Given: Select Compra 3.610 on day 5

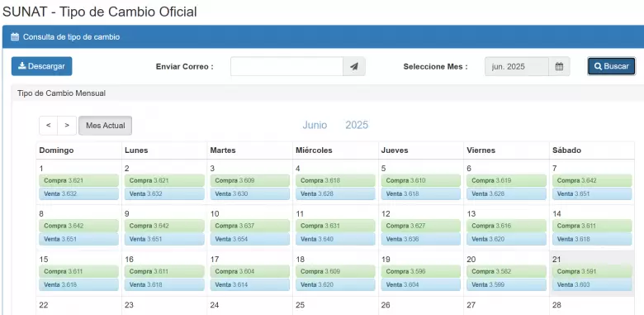Looking at the screenshot, I should 420,180.
